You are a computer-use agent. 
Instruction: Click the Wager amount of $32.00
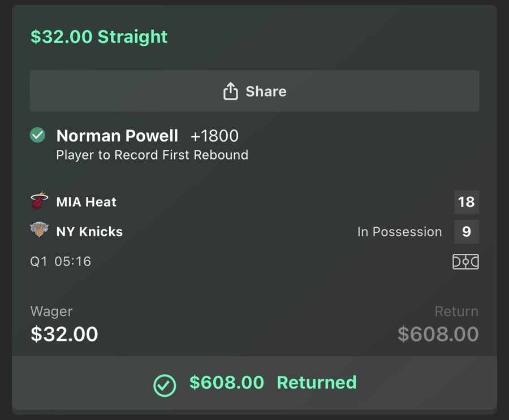[x=64, y=334]
